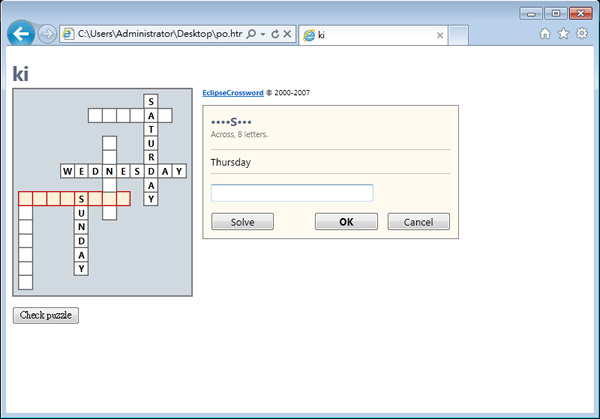Viewport: 600px width, 419px height.
Task: Cancel the word entry
Action: (x=419, y=222)
